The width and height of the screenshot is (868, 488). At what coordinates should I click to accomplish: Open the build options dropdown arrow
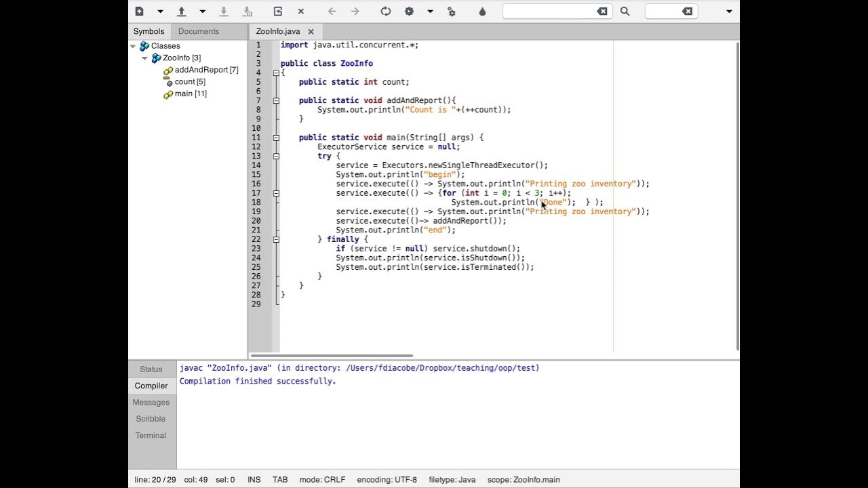pos(430,12)
